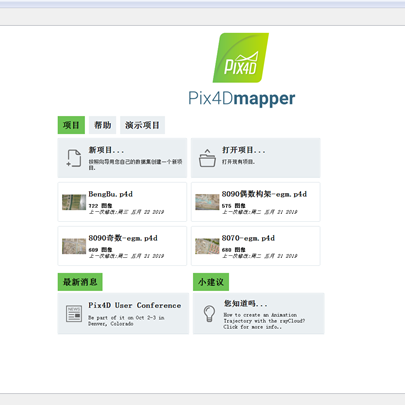Screen dimensions: 405x405
Task: Open BengBu.p4d project thumbnail
Action: point(74,202)
